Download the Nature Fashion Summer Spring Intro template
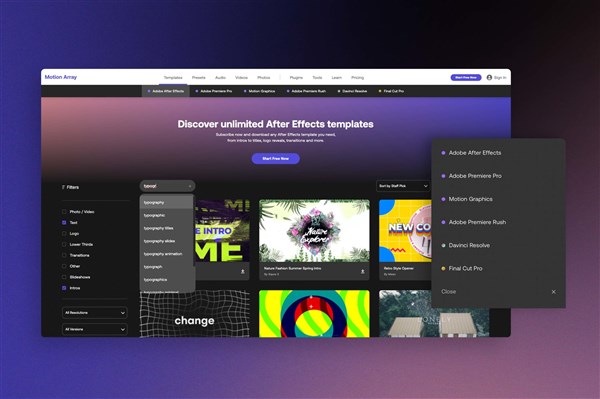Viewport: 600px width, 399px height. (x=362, y=272)
